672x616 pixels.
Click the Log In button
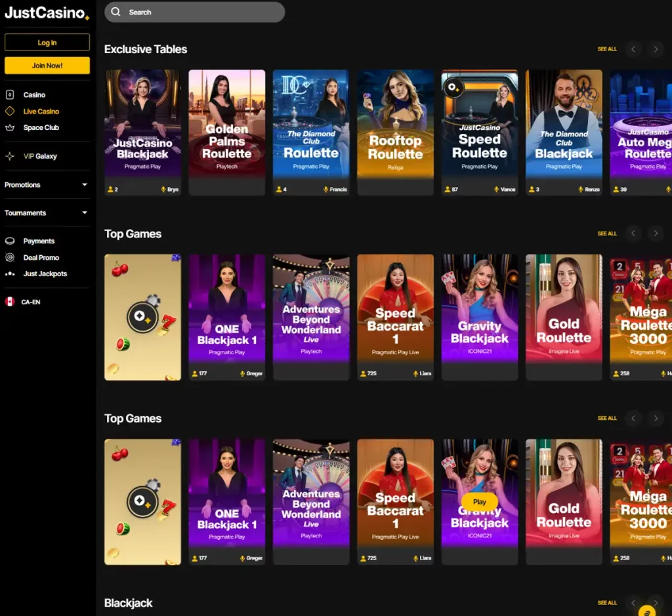pos(47,42)
